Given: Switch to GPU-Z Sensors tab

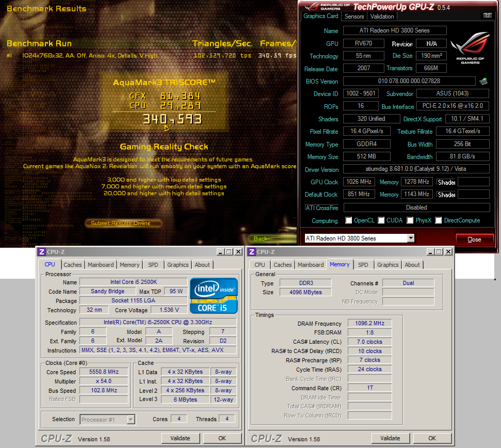Looking at the screenshot, I should coord(354,17).
